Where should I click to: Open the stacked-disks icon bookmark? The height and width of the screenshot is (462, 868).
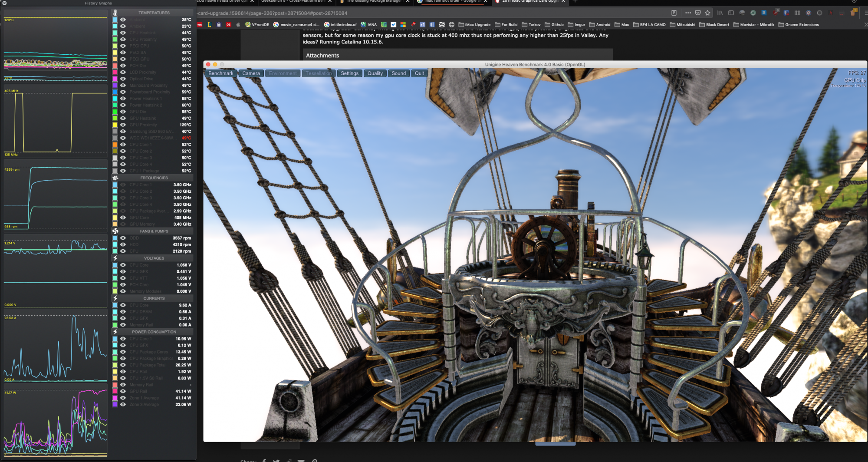[x=442, y=25]
